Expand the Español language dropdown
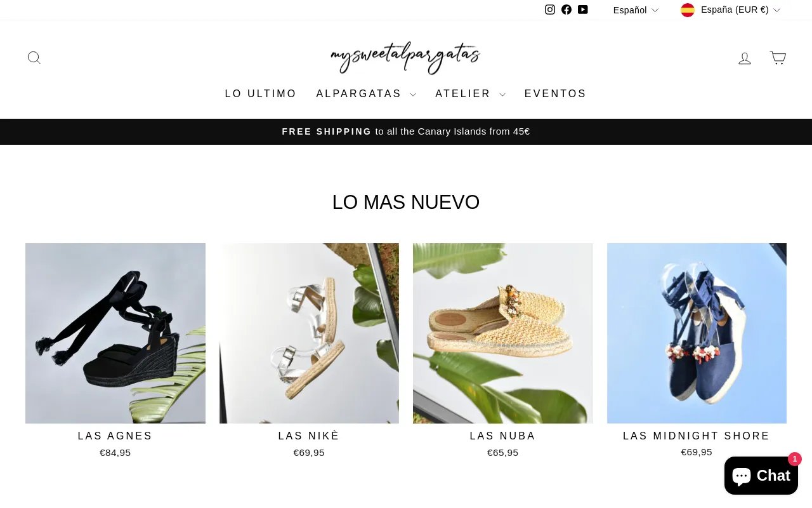Viewport: 812px width, 508px height. click(636, 10)
